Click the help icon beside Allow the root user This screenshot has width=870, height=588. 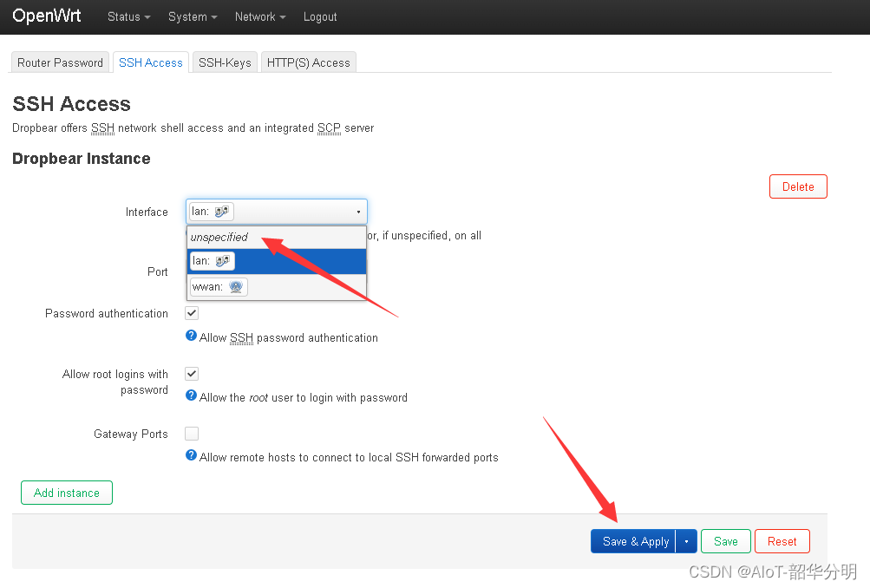pos(191,395)
